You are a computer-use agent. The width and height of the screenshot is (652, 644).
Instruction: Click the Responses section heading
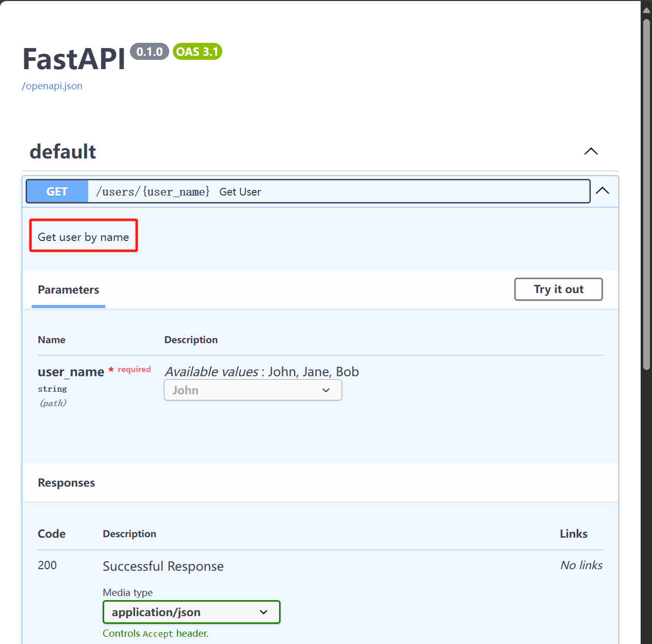coord(67,483)
